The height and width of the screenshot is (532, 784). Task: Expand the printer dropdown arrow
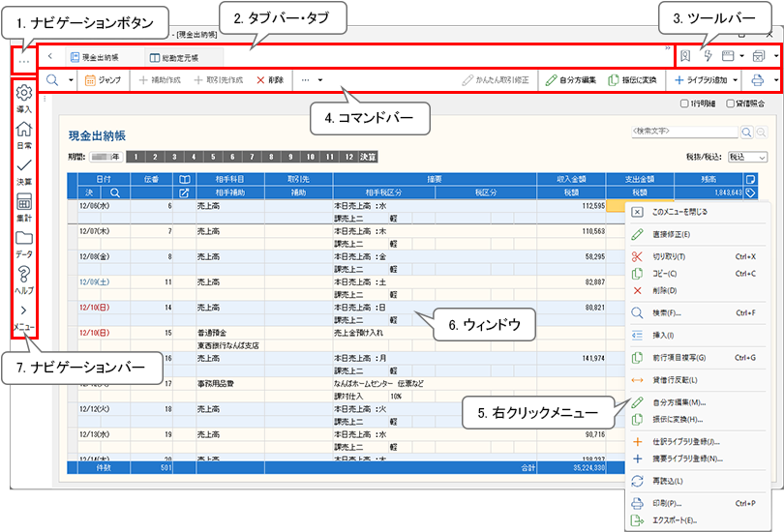[776, 80]
